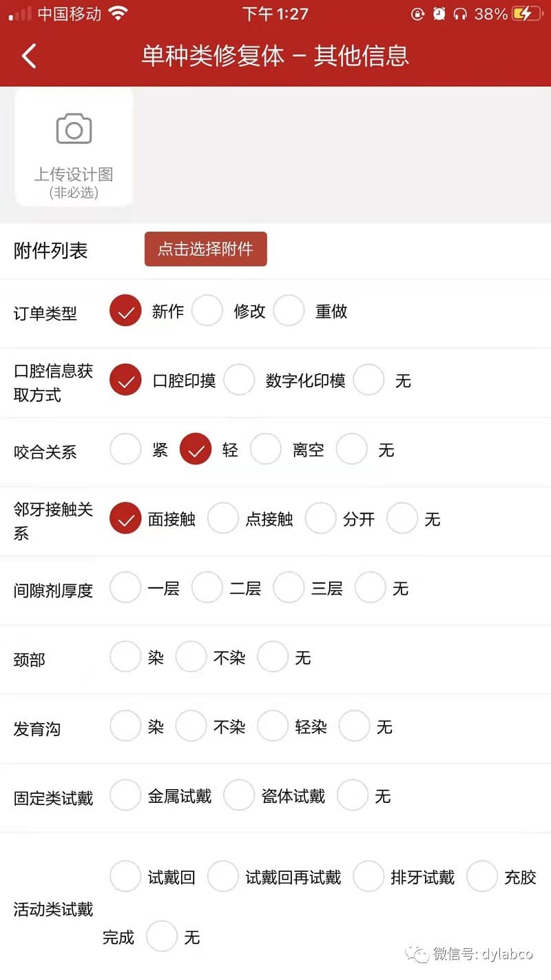Select 二层 spacer thickness
551x980 pixels.
pyautogui.click(x=207, y=588)
